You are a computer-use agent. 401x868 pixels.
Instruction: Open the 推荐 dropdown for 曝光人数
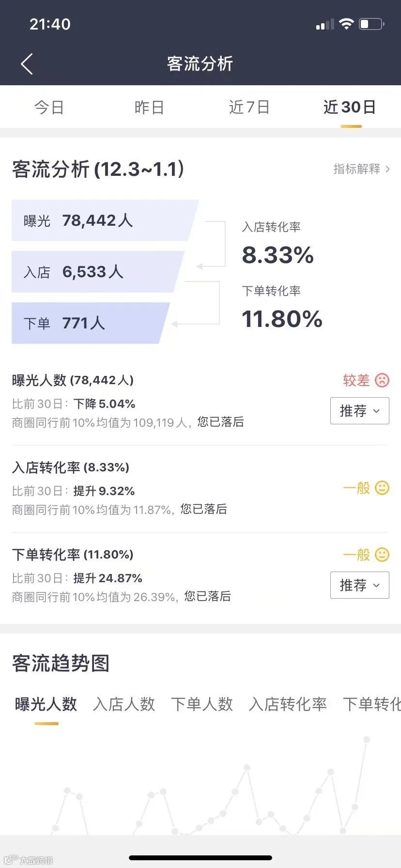(360, 411)
